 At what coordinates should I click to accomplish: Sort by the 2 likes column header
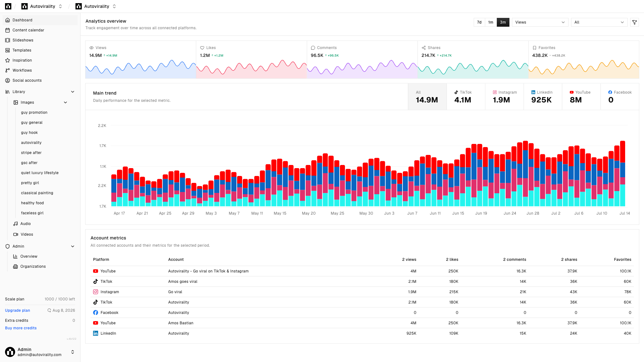pos(452,260)
